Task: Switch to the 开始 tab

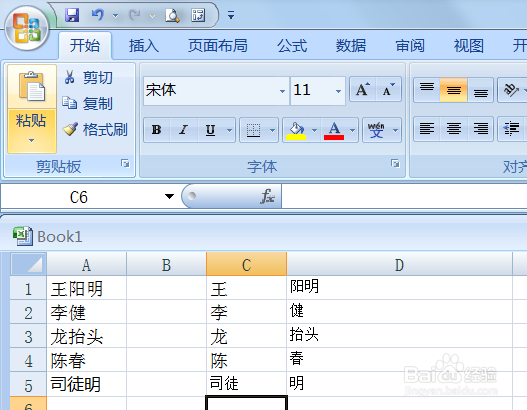Action: pos(85,46)
